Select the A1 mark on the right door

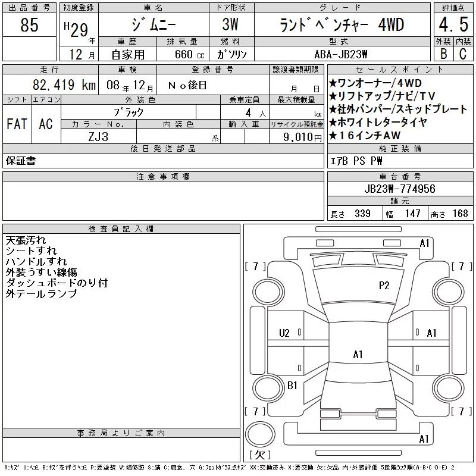click(x=431, y=333)
